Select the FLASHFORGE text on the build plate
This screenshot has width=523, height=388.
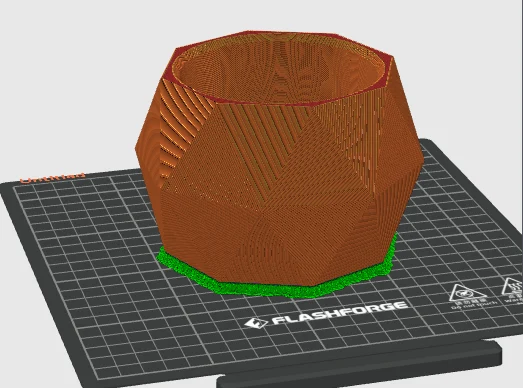coord(340,313)
